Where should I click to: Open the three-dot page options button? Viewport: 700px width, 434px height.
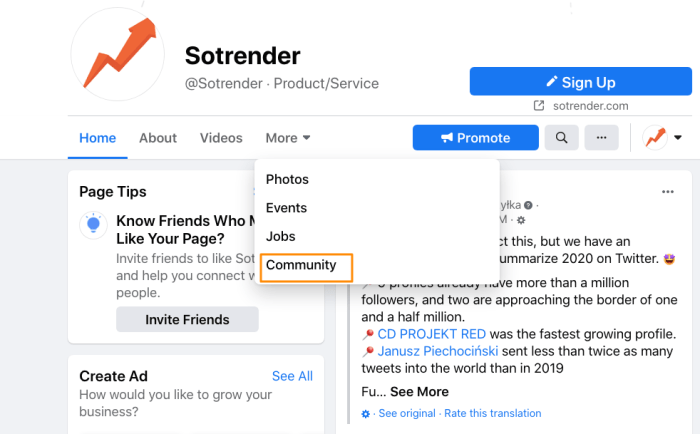601,138
